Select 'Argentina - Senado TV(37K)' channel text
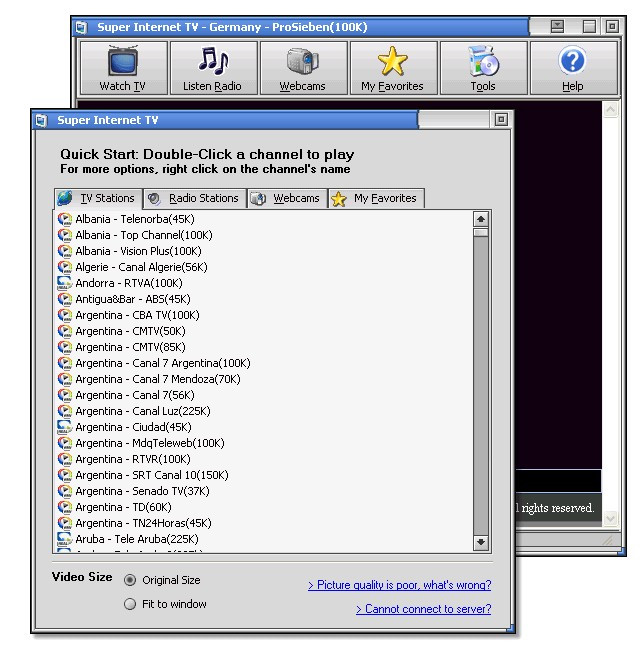 tap(142, 491)
